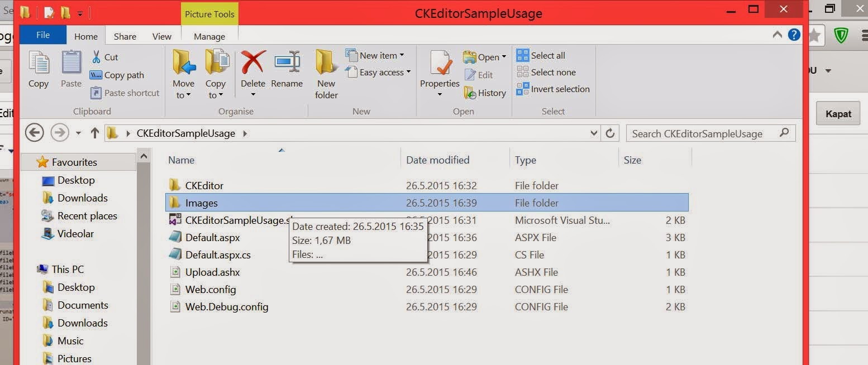Click the navigation pane scroll up arrow

(x=144, y=157)
